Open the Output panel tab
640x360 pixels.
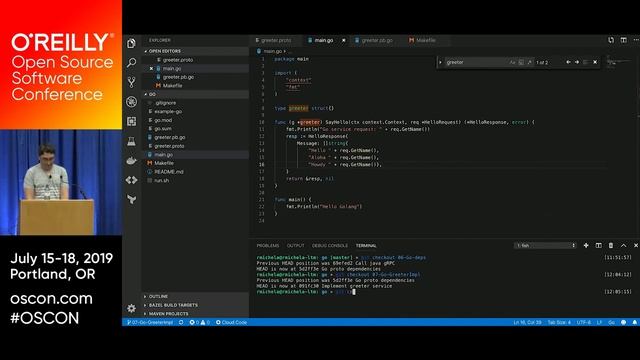296,246
